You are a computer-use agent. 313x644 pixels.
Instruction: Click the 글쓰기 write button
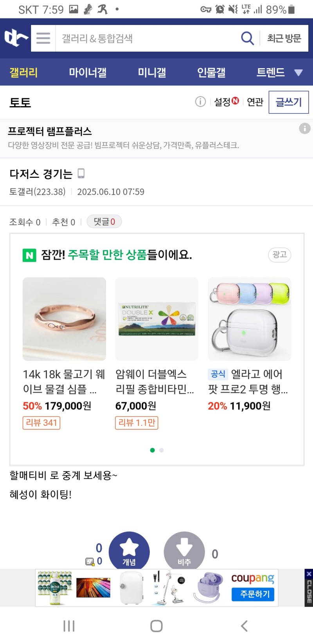point(288,102)
